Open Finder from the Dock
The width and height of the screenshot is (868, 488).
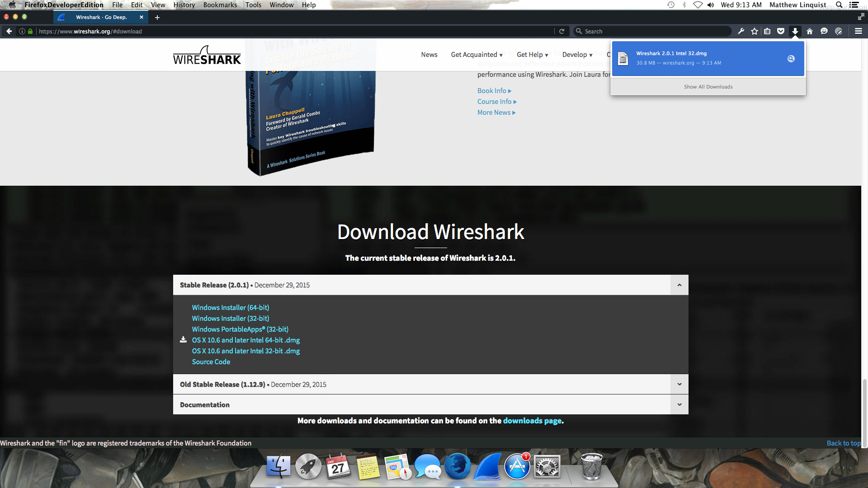[x=278, y=466]
